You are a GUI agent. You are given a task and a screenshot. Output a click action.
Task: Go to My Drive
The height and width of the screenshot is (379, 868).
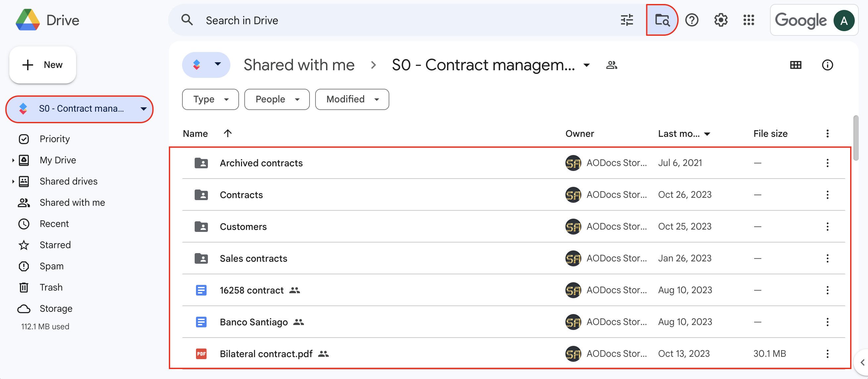[58, 160]
